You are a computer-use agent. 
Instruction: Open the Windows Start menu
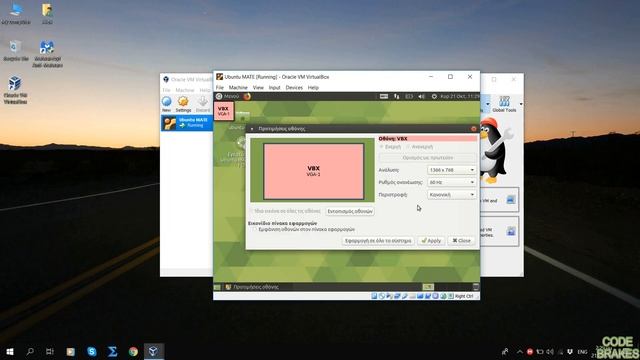10,351
